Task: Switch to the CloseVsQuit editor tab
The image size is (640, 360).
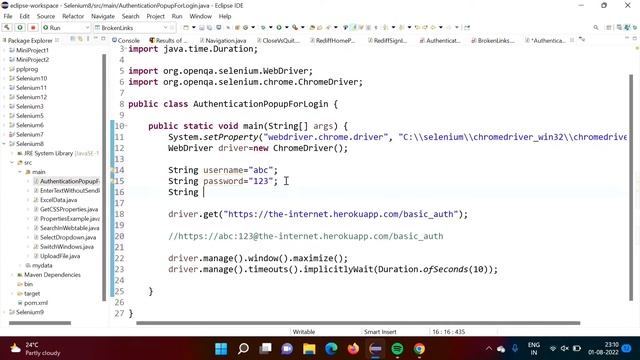Action: [x=278, y=40]
